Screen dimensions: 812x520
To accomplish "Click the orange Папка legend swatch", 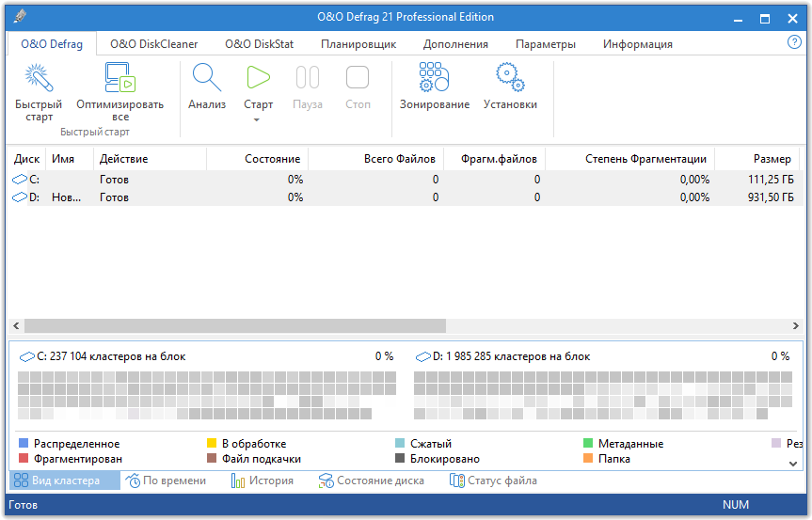I will pos(588,458).
